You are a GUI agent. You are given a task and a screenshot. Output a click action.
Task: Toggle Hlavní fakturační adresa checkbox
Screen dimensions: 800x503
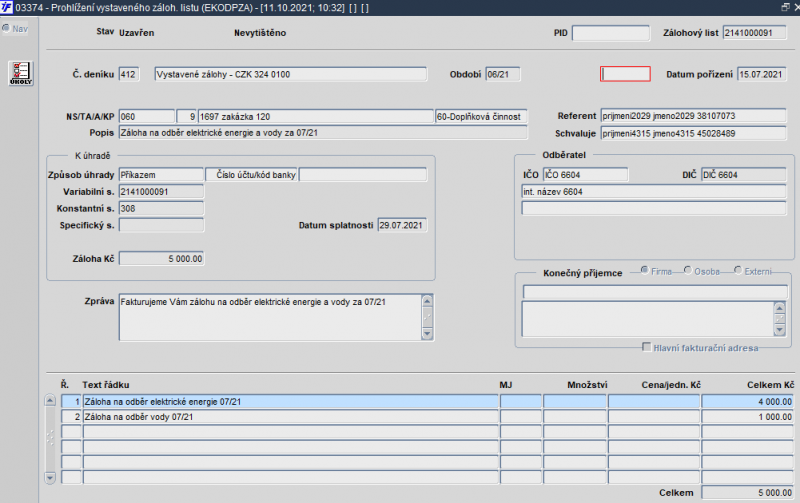coord(646,347)
